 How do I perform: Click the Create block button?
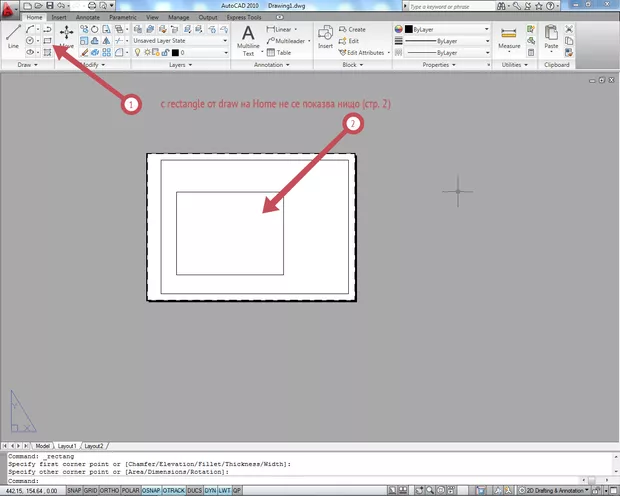(352, 29)
